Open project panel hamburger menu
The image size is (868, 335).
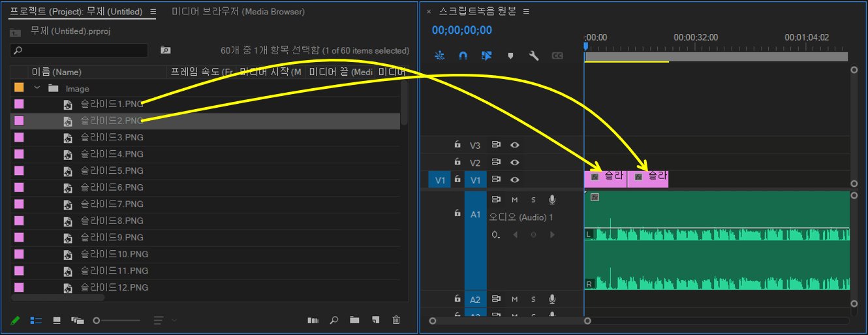pyautogui.click(x=153, y=12)
